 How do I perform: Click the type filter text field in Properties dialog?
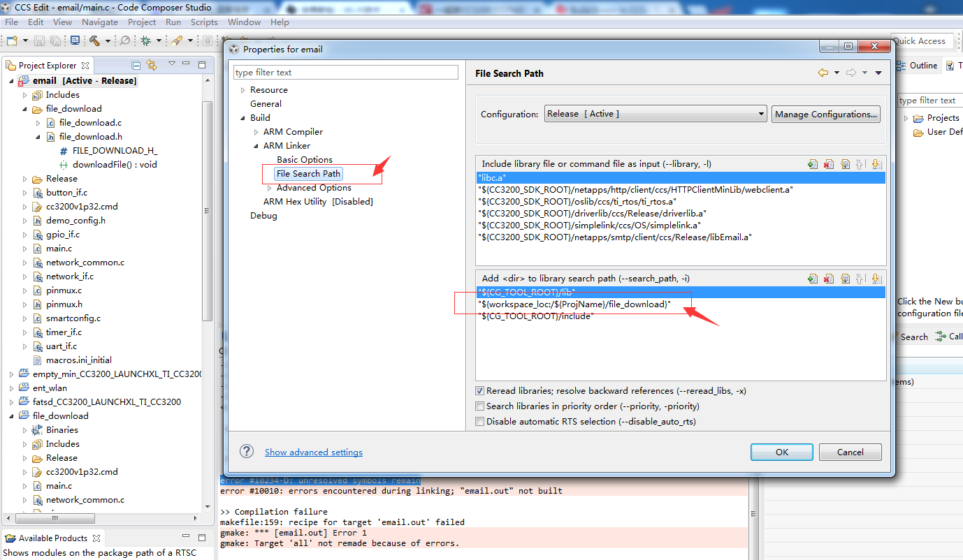[x=346, y=73]
